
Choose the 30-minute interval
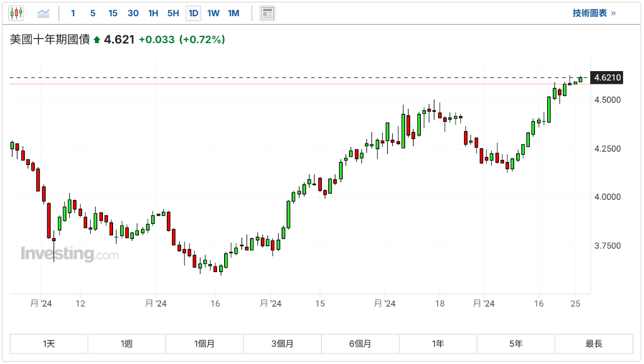pos(133,13)
